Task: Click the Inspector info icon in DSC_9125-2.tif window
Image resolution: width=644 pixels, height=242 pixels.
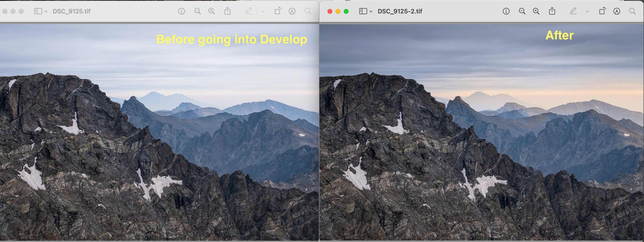Action: click(x=506, y=11)
